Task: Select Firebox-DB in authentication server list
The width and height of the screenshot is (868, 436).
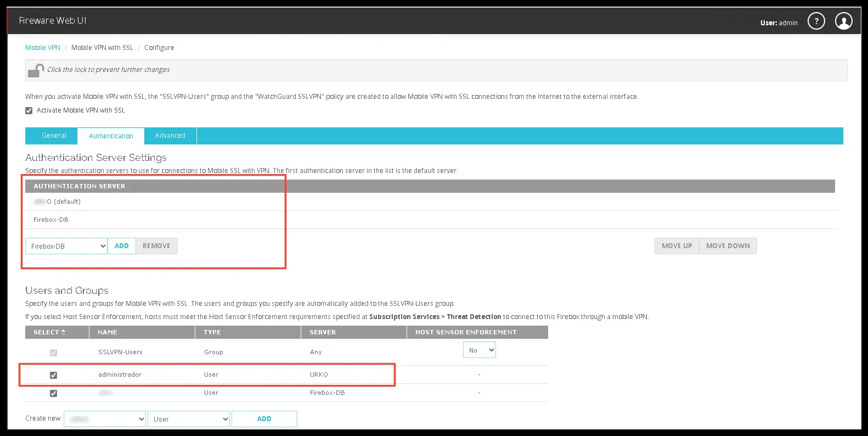Action: (x=431, y=220)
